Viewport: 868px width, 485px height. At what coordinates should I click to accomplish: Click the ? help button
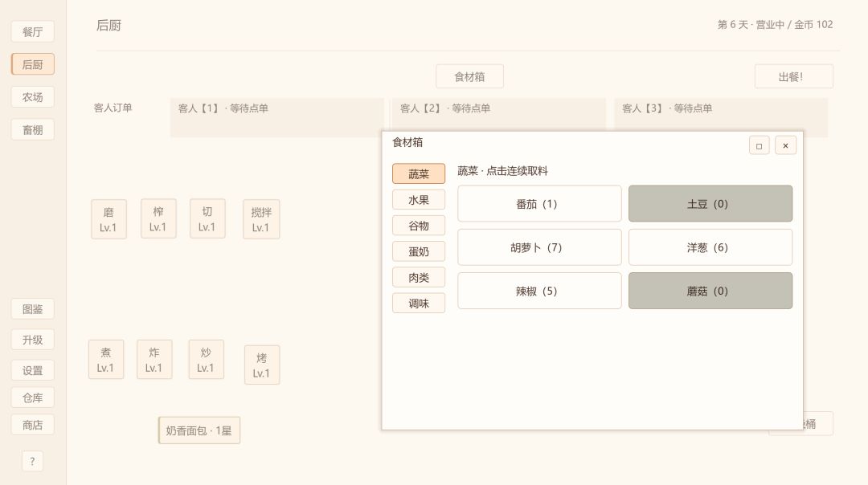[33, 461]
